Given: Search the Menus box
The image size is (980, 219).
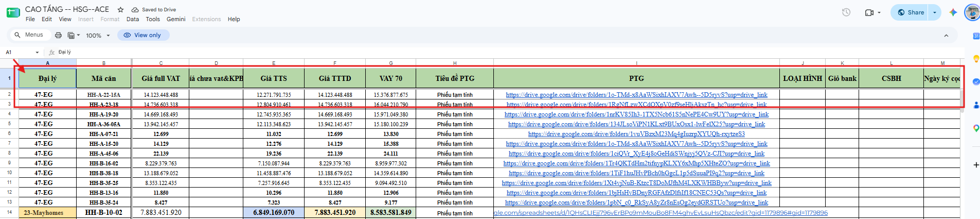Looking at the screenshot, I should click(30, 35).
